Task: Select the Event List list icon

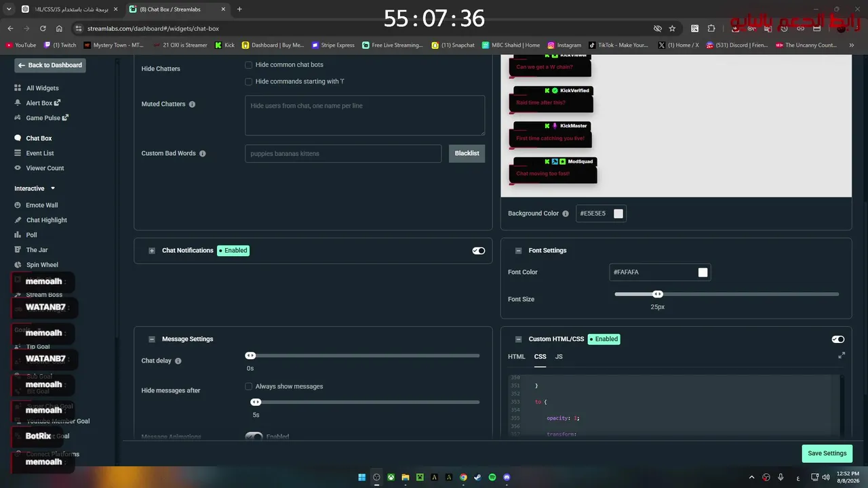Action: pyautogui.click(x=18, y=153)
